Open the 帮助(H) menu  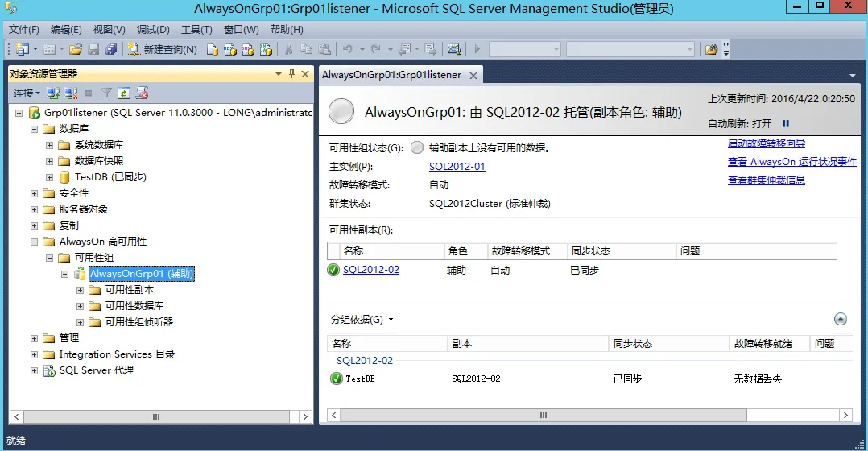coord(287,29)
